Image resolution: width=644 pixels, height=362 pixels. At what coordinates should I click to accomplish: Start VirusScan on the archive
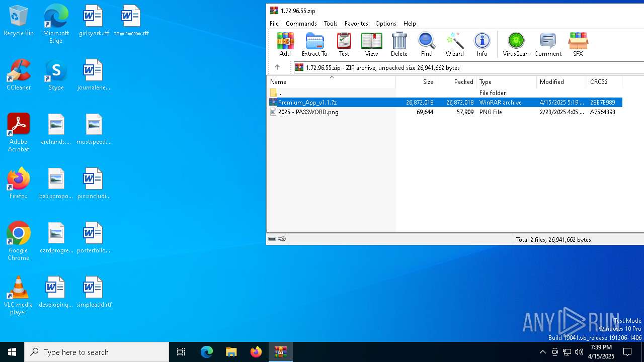point(516,44)
